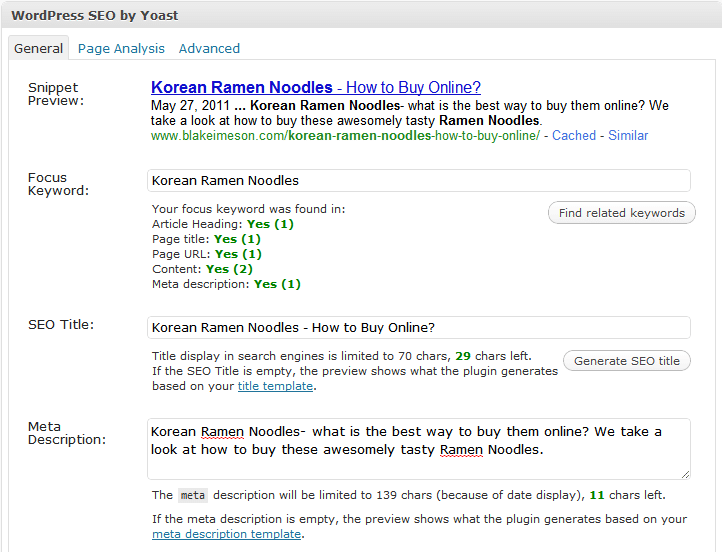Viewport: 722px width, 552px height.
Task: Switch to the General tab
Action: tap(39, 48)
